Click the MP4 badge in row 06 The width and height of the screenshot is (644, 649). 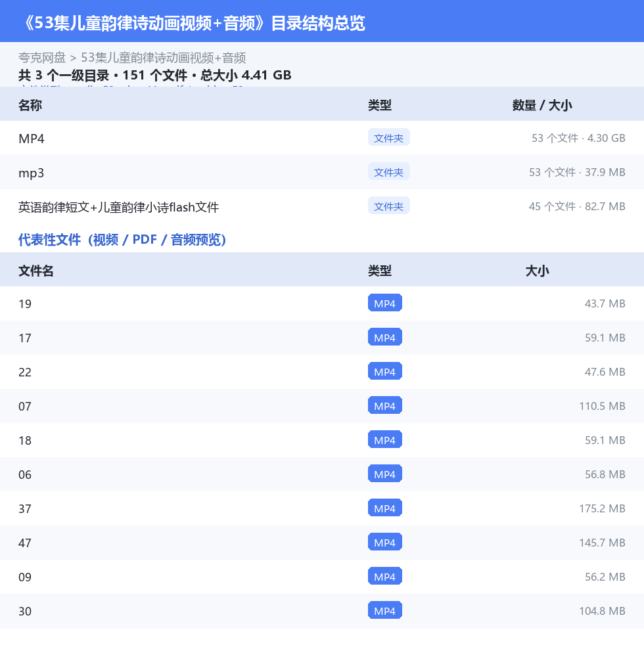pos(384,474)
